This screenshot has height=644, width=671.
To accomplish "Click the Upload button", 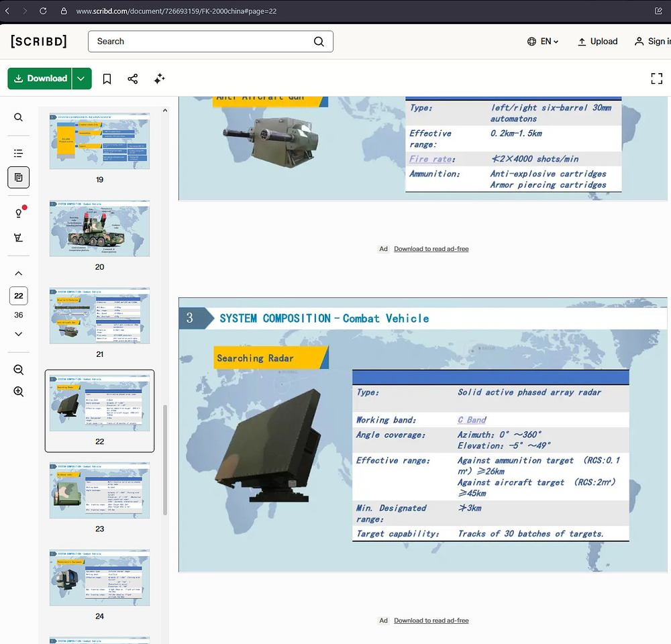I will pos(597,42).
